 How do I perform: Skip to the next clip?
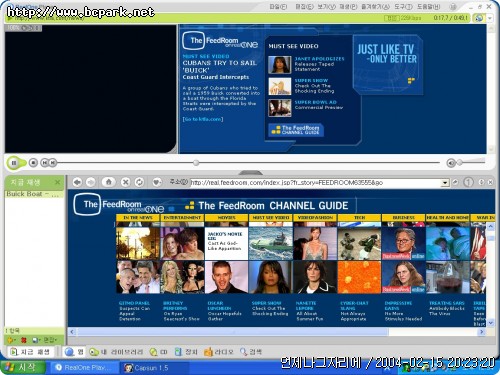(x=53, y=163)
